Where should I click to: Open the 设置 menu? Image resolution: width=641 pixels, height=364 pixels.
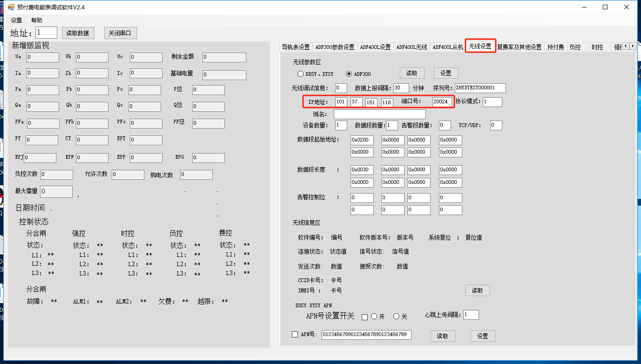[16, 20]
